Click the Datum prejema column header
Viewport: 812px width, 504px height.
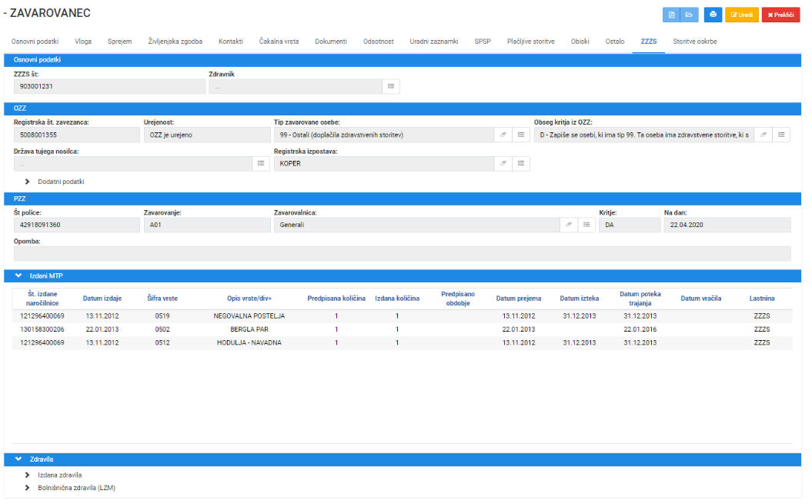519,299
